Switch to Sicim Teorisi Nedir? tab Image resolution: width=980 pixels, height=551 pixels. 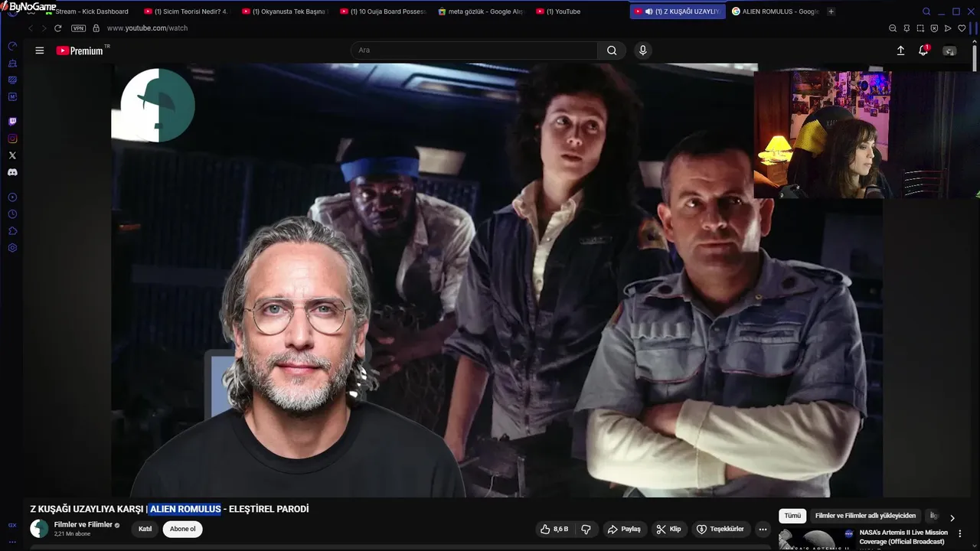tap(186, 11)
